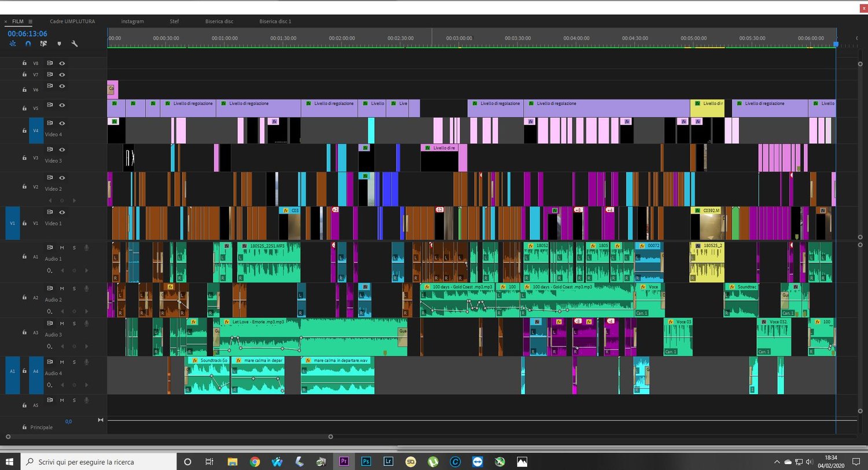Switch to the Biserica disc 1 sequence tab
This screenshot has width=868, height=470.
pos(275,21)
